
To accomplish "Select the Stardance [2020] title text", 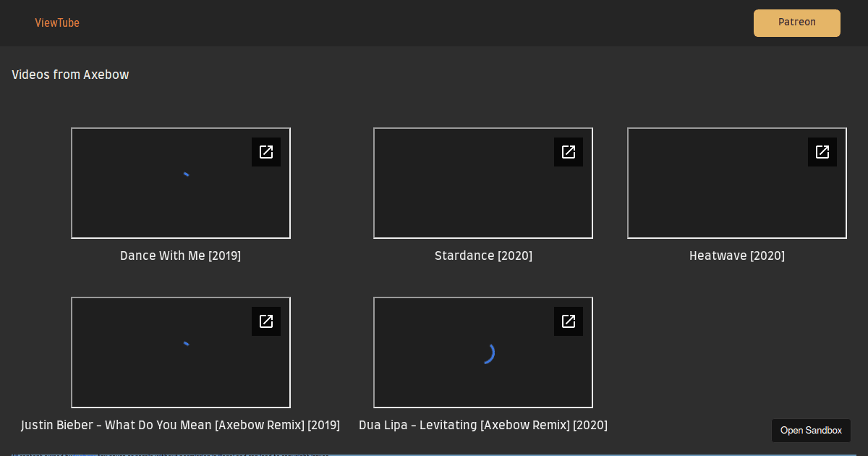I will (x=483, y=256).
